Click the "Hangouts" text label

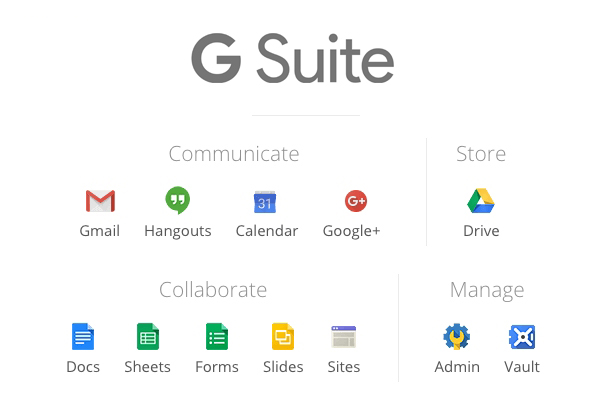click(177, 231)
